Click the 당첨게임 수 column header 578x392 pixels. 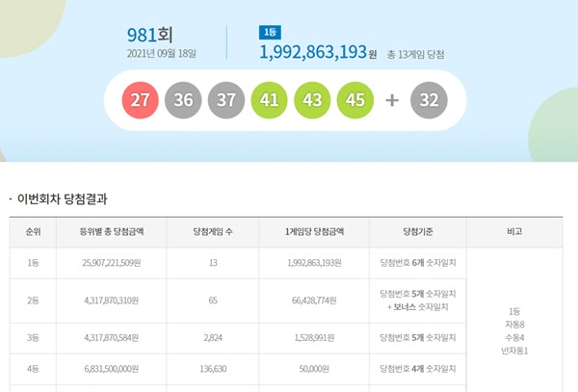pos(213,232)
